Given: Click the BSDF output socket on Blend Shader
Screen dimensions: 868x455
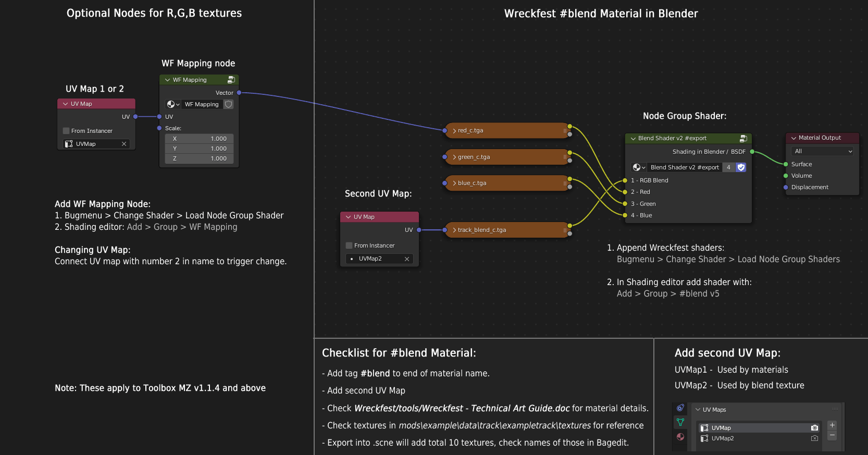Looking at the screenshot, I should [752, 152].
